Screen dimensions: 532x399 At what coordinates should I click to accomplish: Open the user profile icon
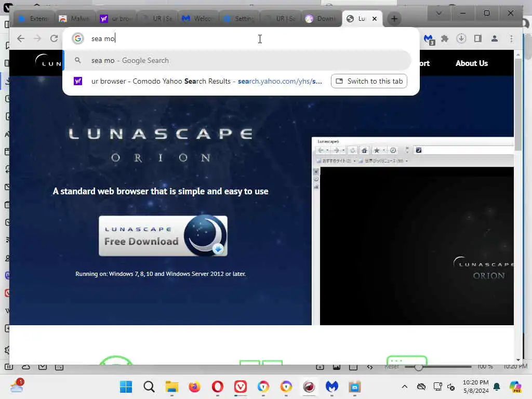pos(495,38)
